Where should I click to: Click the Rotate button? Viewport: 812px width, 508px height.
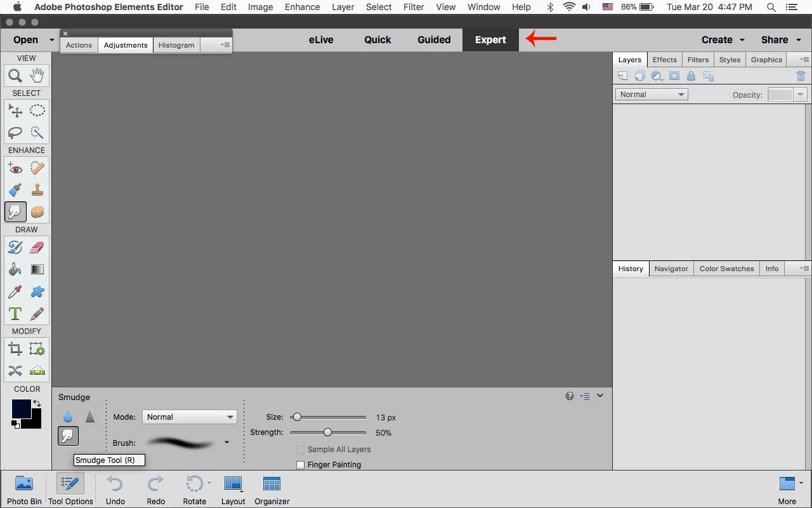click(x=195, y=490)
